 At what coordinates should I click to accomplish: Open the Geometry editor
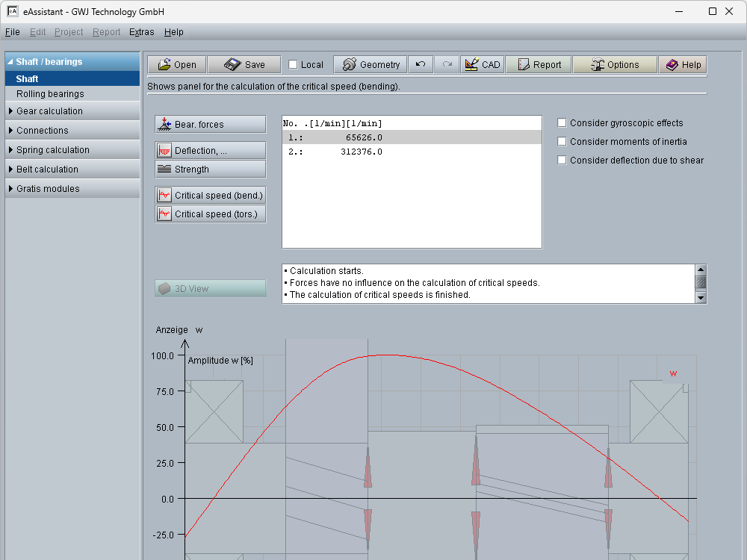click(371, 65)
